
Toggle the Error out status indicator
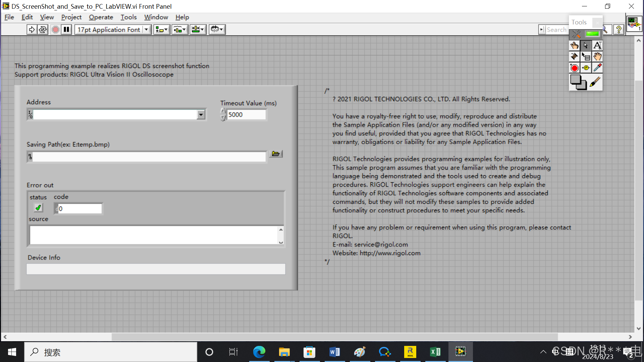[x=39, y=208]
